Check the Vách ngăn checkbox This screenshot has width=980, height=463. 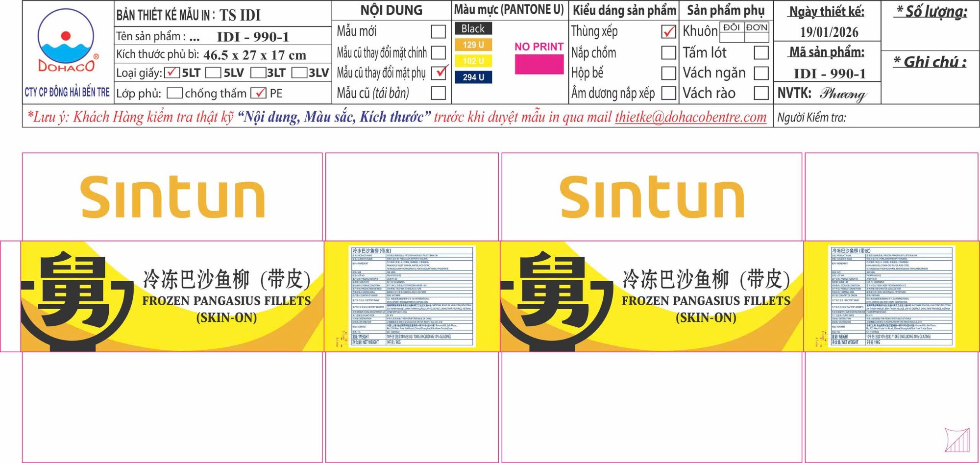click(760, 73)
